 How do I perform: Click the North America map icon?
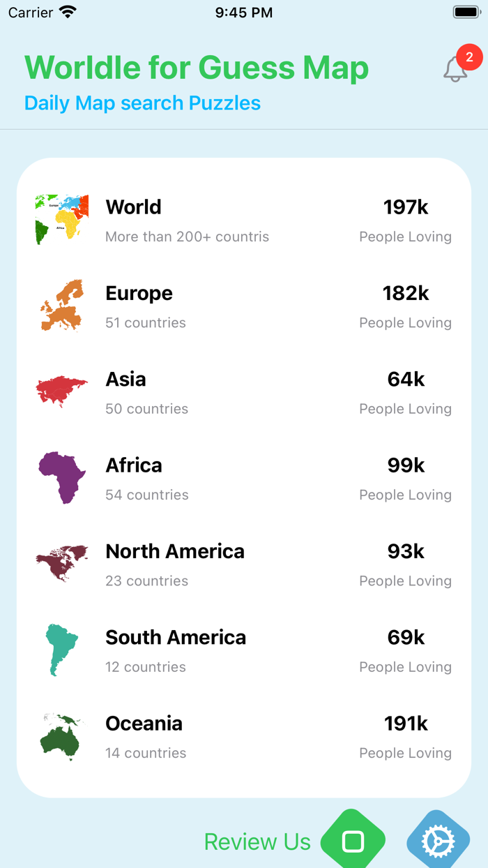pos(61,563)
